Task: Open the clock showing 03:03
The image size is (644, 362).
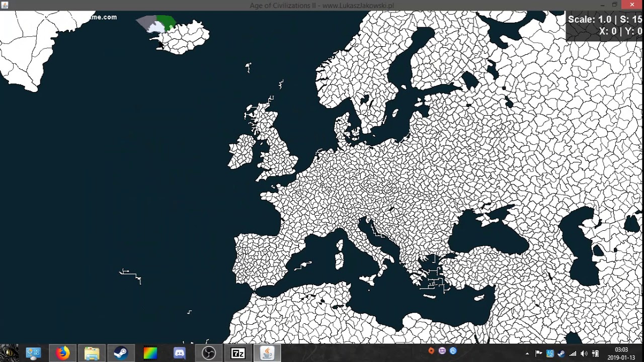Action: pyautogui.click(x=621, y=350)
